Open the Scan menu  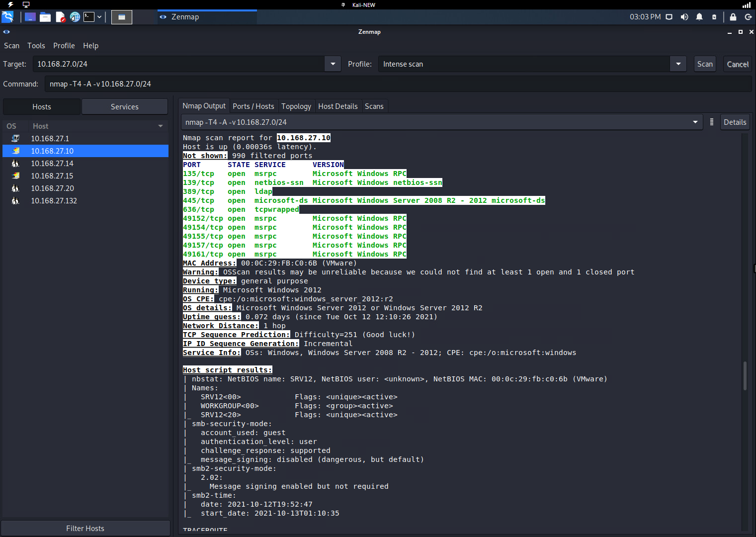pos(12,46)
